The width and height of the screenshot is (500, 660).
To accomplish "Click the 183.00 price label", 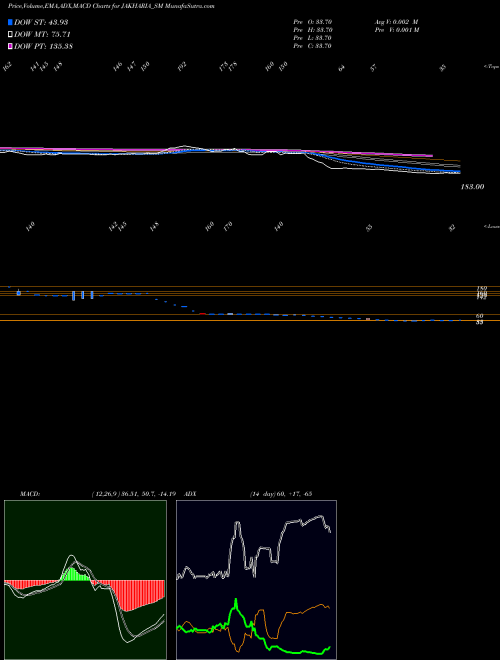I will (x=472, y=186).
